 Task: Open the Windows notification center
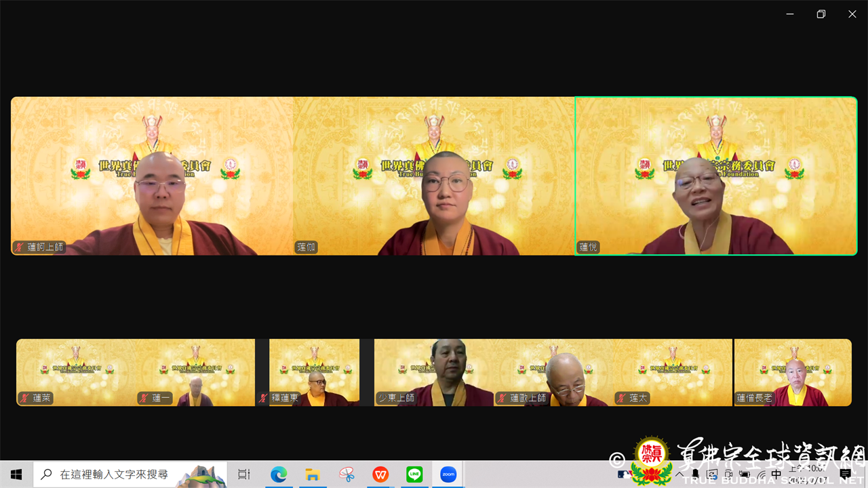[x=846, y=474]
